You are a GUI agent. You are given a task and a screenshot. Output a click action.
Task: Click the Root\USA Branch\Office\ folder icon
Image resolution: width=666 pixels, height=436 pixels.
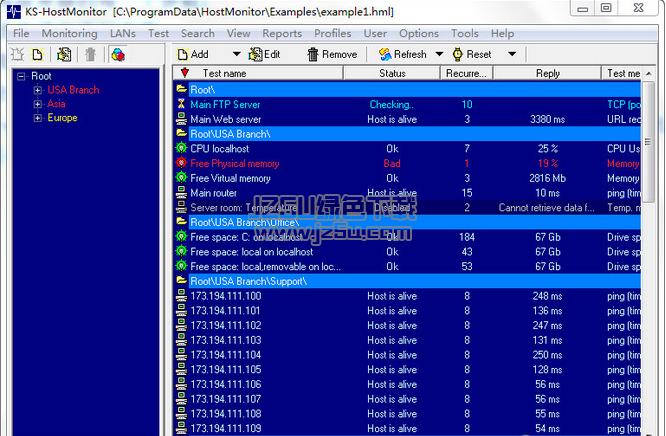tap(181, 221)
